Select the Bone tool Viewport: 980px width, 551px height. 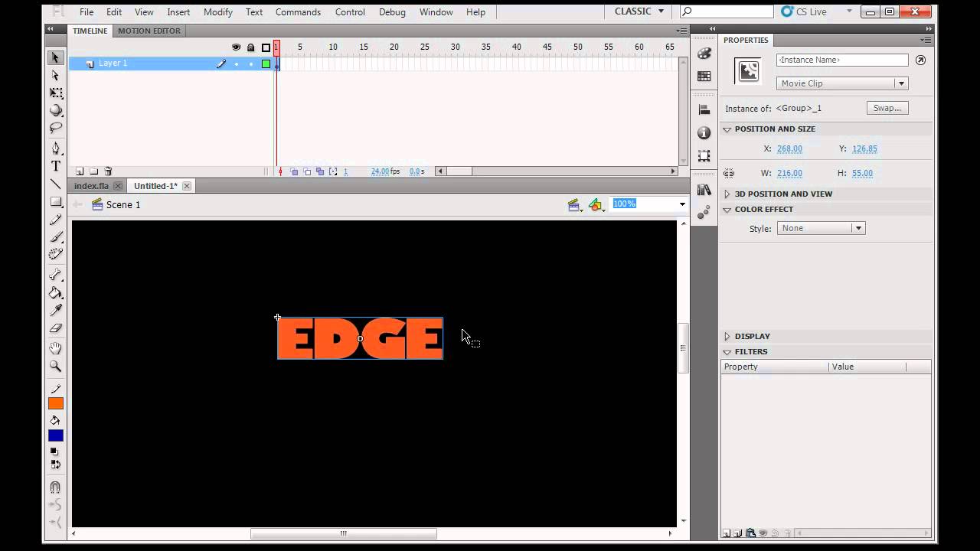[x=56, y=275]
